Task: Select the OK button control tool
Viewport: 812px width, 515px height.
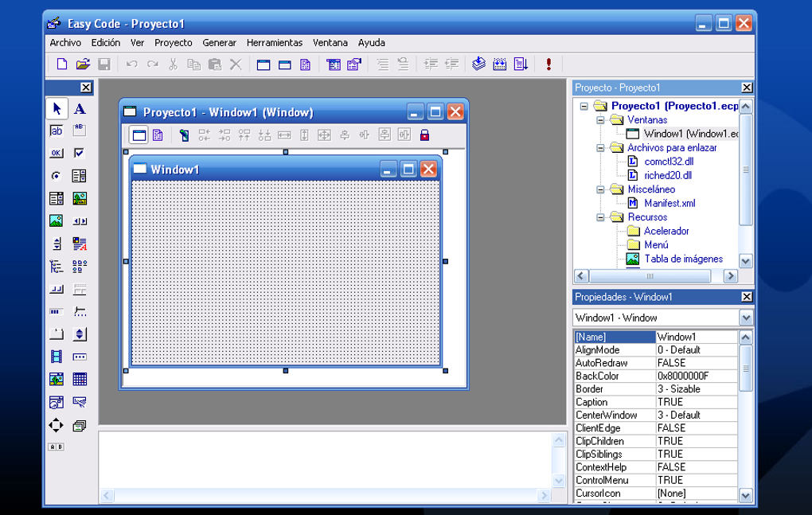Action: [57, 153]
